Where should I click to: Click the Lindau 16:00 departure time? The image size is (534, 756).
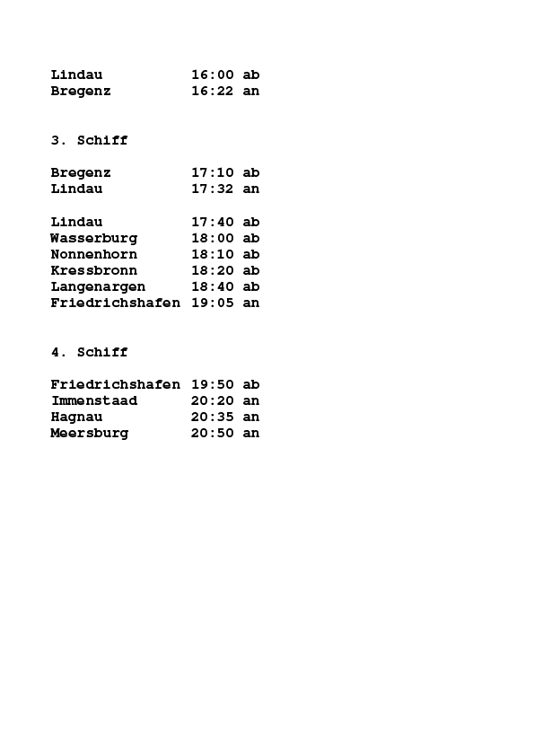click(213, 75)
